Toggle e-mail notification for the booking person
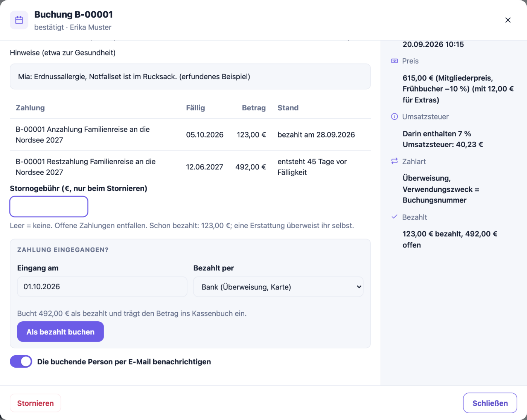Viewport: 527px width, 420px height. 21,362
